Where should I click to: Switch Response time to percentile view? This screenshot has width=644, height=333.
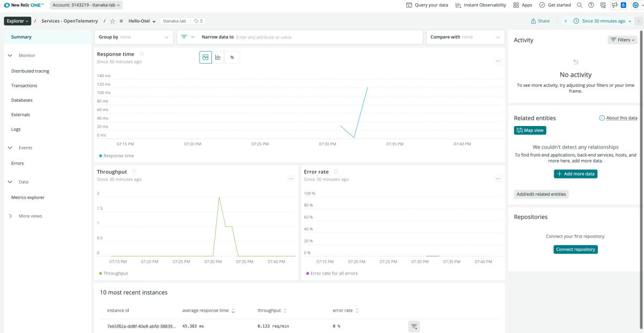point(232,57)
